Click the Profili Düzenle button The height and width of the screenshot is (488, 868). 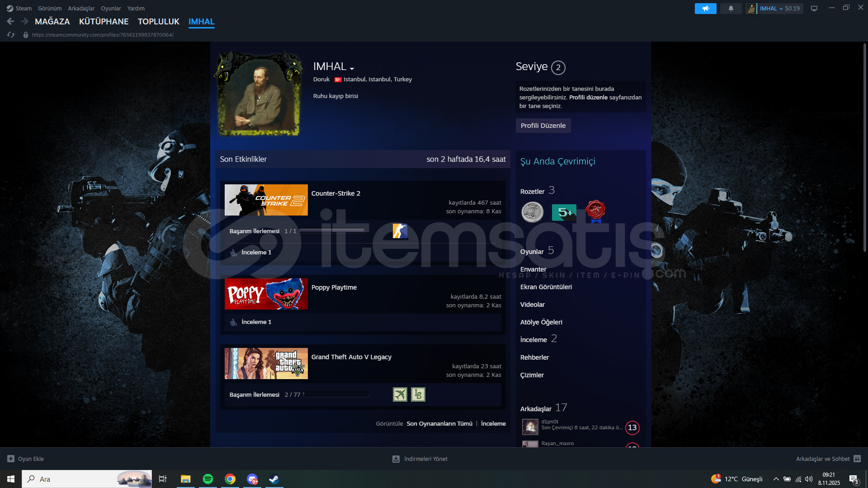(x=543, y=126)
